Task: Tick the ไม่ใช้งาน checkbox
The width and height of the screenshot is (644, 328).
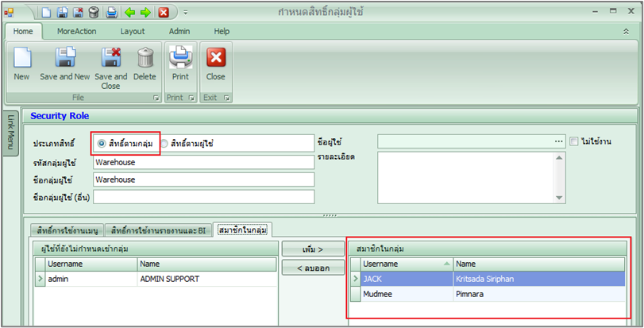Action: [574, 141]
